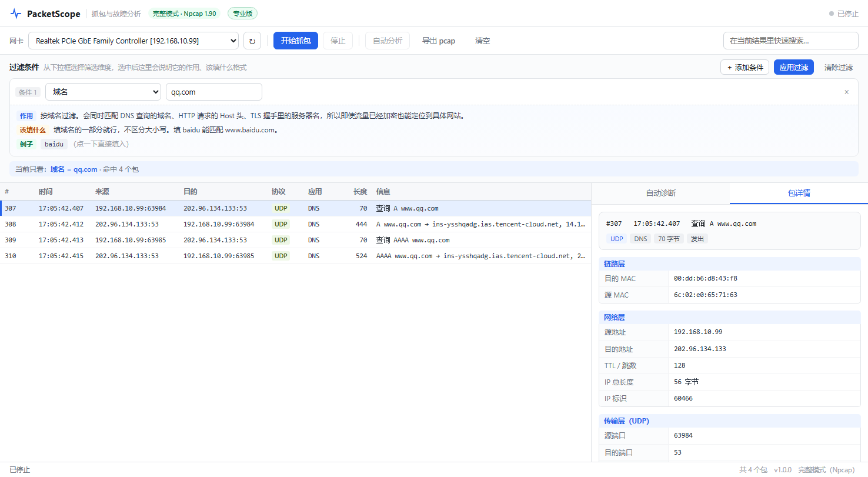Viewport: 868px width, 477px height.
Task: Click 导出 pcap
Action: (439, 41)
